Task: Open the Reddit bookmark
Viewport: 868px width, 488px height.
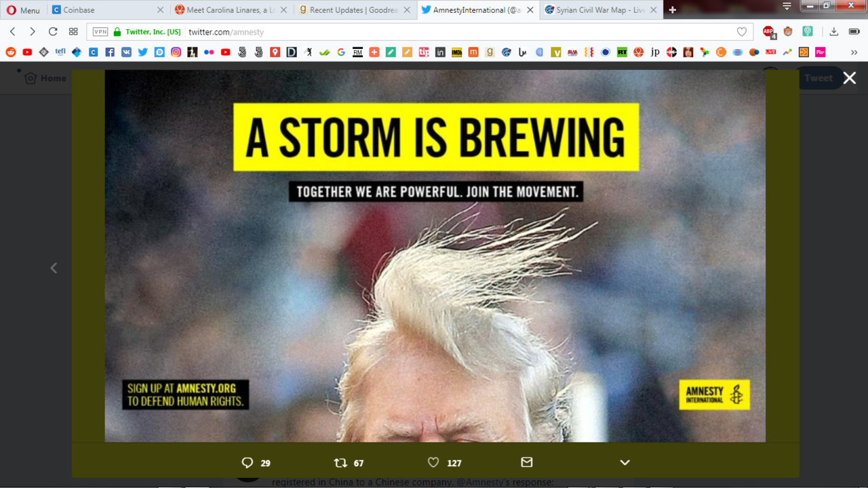Action: [x=10, y=52]
